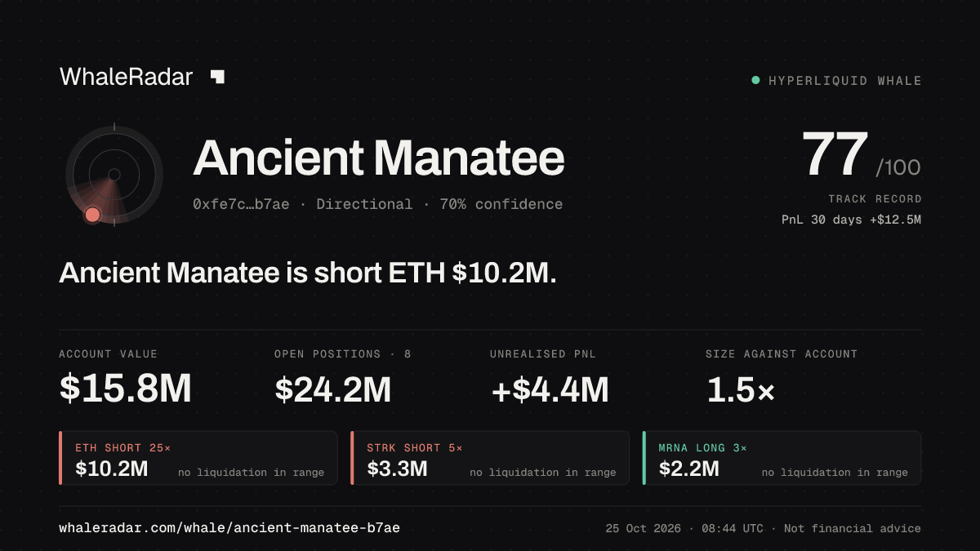
Task: Click the HYPERLIQUID WHALE label
Action: [x=845, y=81]
